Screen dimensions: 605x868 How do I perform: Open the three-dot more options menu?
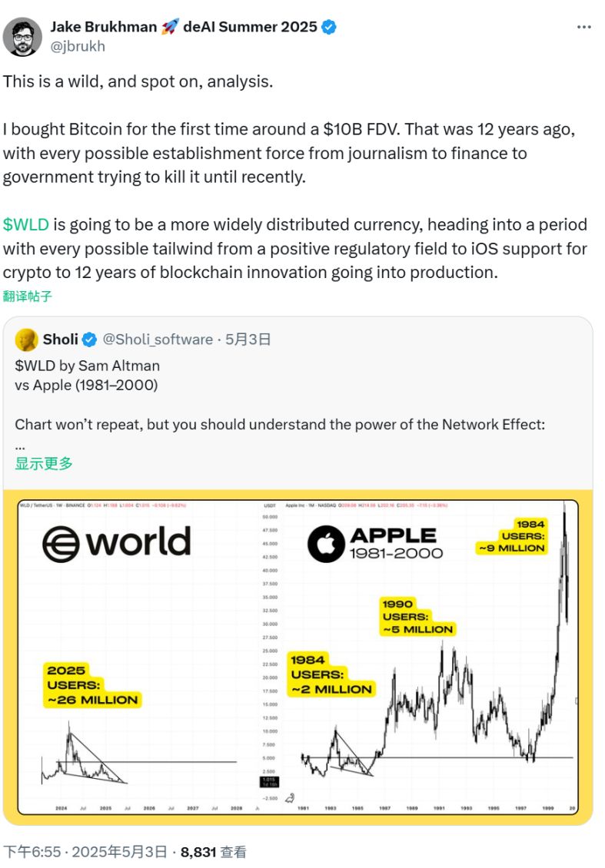point(583,28)
